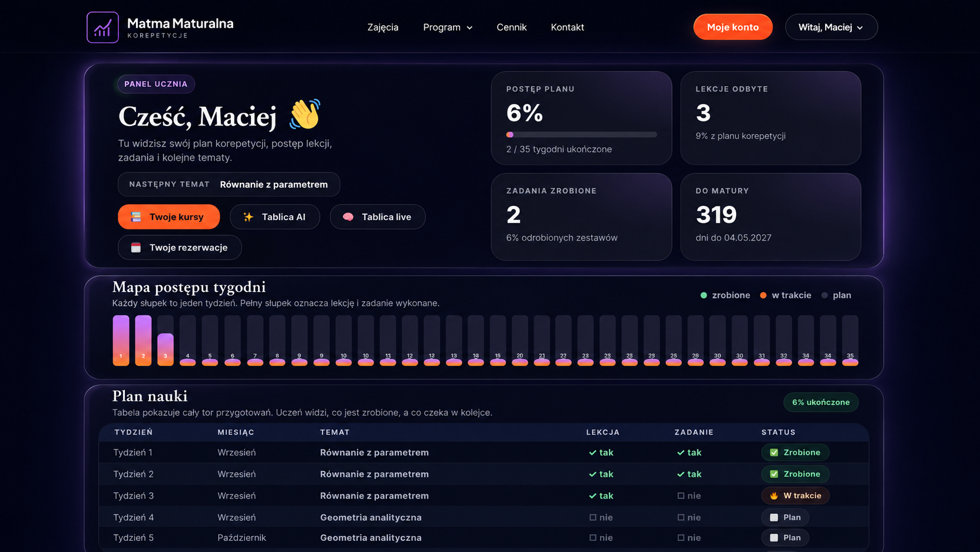Image resolution: width=980 pixels, height=552 pixels.
Task: Click the fire icon in the W trakcie status
Action: click(774, 496)
